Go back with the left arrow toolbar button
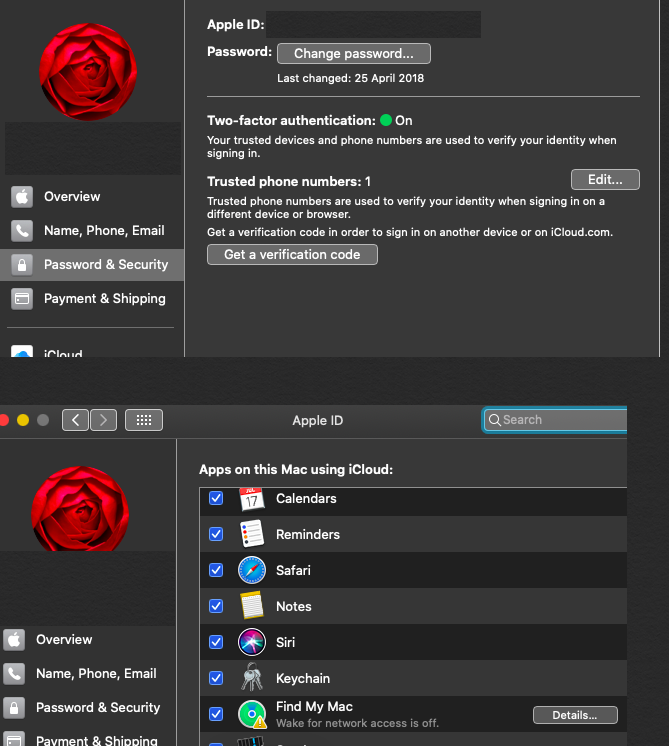 click(75, 420)
